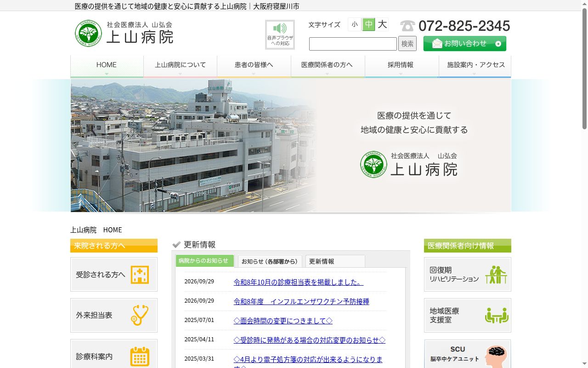Open the 音声ブラウザへの対応 speaker icon
This screenshot has height=368, width=588.
tap(280, 34)
